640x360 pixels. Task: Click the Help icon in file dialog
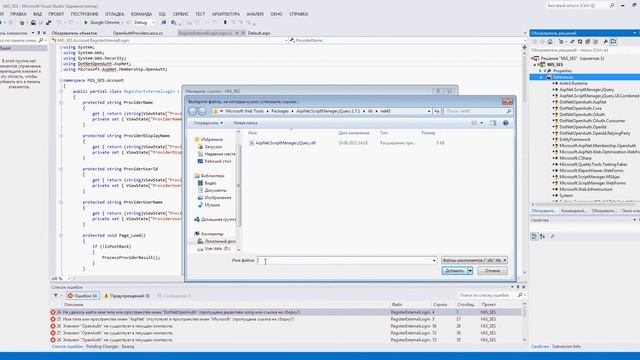[506, 123]
